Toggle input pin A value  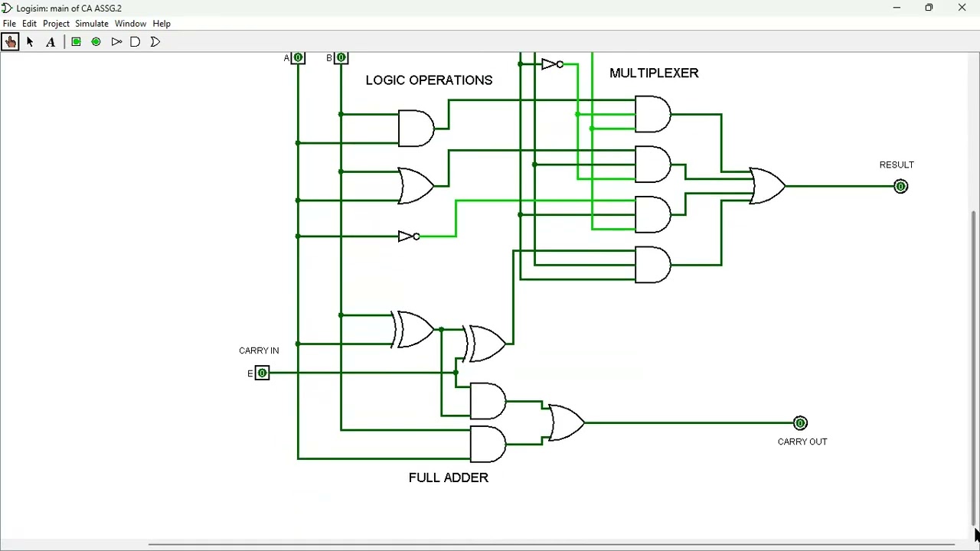pos(298,58)
